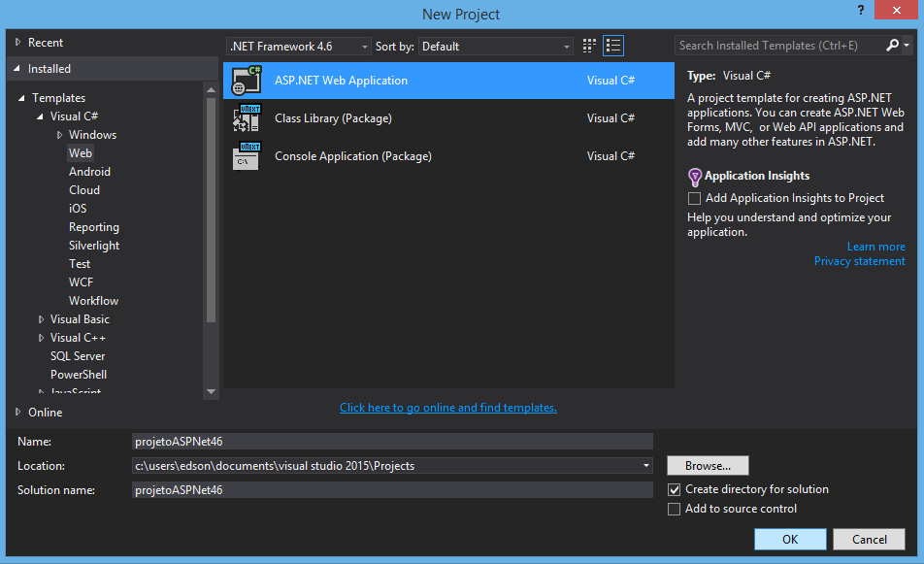Check Add to source control
The image size is (924, 564).
tap(675, 509)
